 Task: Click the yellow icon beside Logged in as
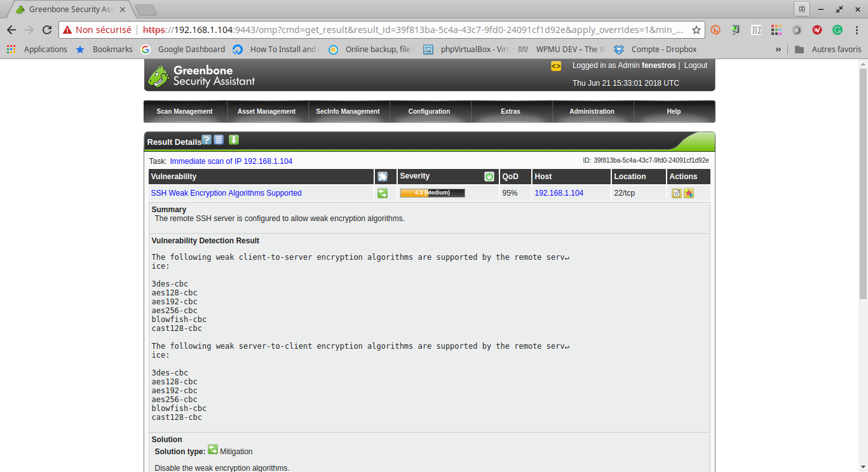coord(556,66)
